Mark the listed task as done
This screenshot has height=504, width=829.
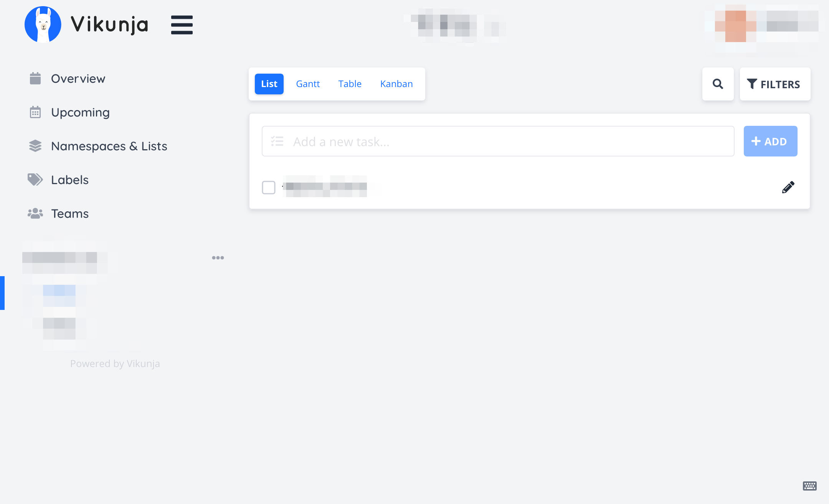click(x=269, y=188)
